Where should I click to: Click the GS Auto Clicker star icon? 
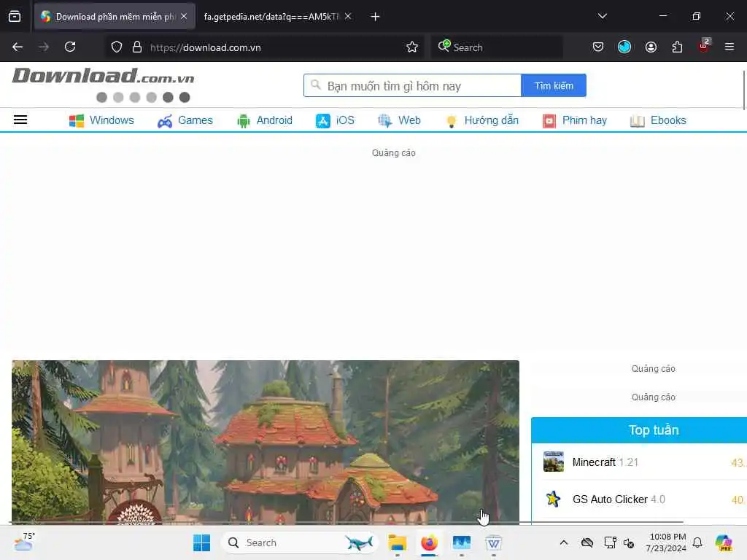point(554,499)
